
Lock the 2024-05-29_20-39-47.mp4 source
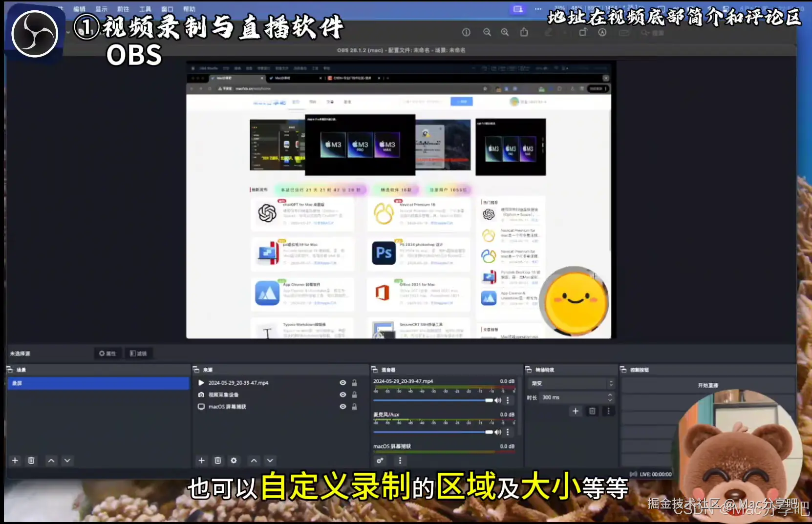355,382
